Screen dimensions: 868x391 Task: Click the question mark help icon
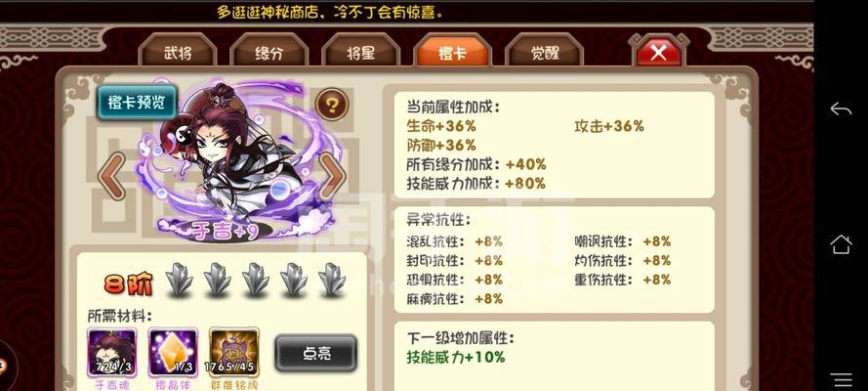[x=332, y=105]
